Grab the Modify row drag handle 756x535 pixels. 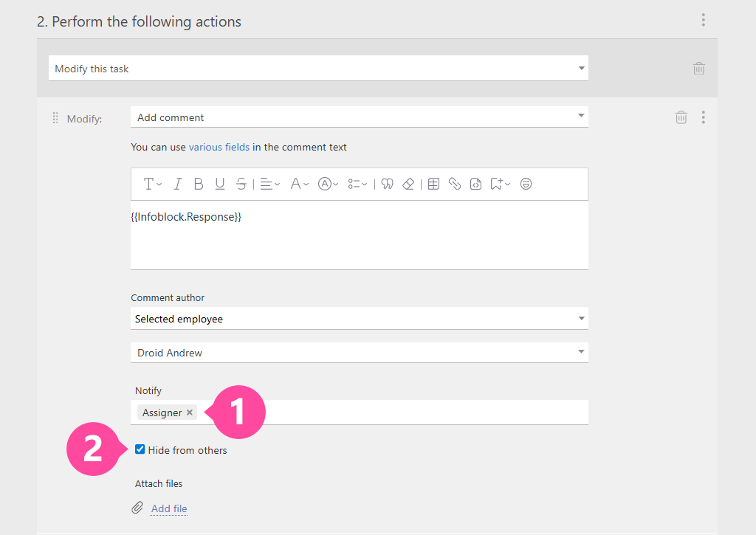[x=55, y=117]
